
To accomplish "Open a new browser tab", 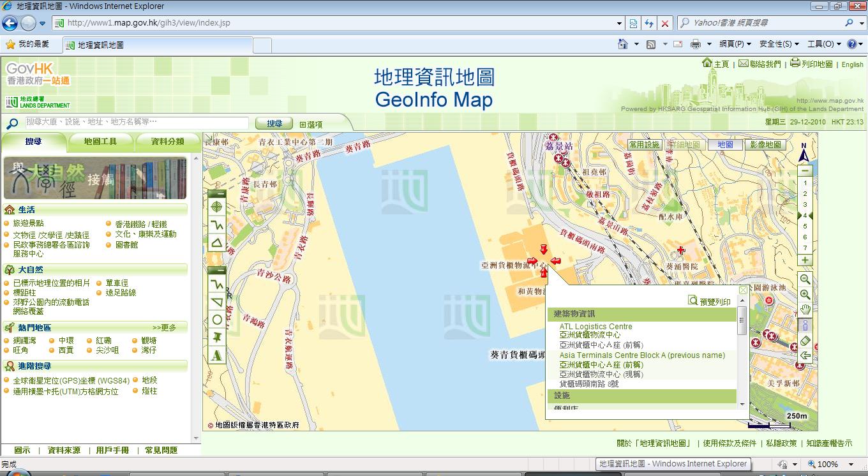I will [262, 45].
